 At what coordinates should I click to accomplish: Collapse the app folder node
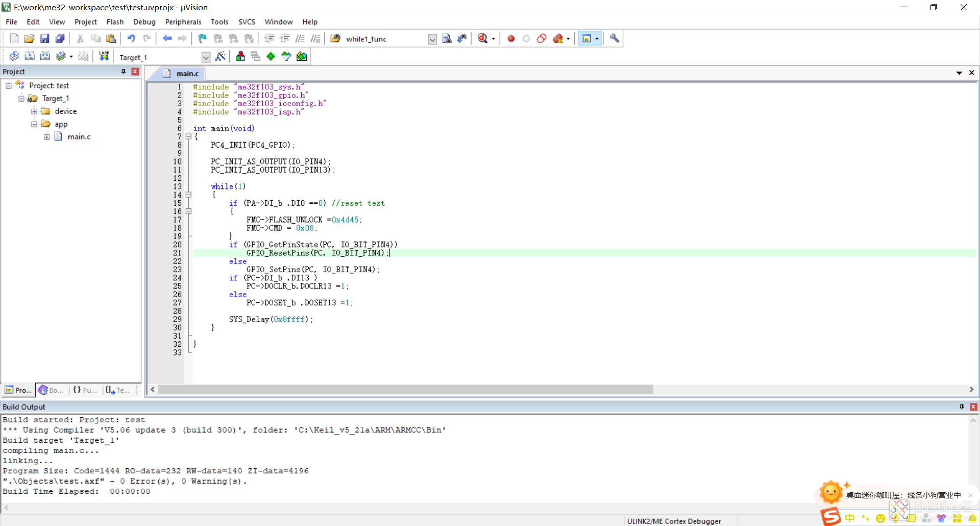click(x=34, y=124)
